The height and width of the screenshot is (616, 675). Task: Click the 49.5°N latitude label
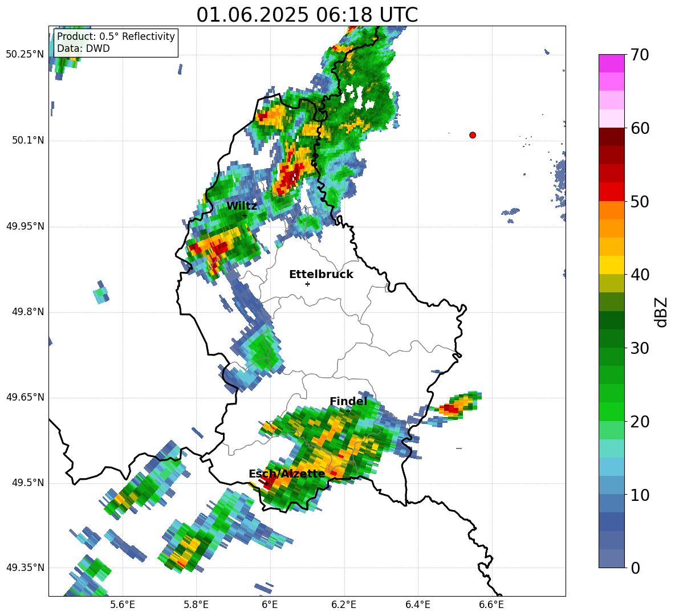pyautogui.click(x=28, y=483)
